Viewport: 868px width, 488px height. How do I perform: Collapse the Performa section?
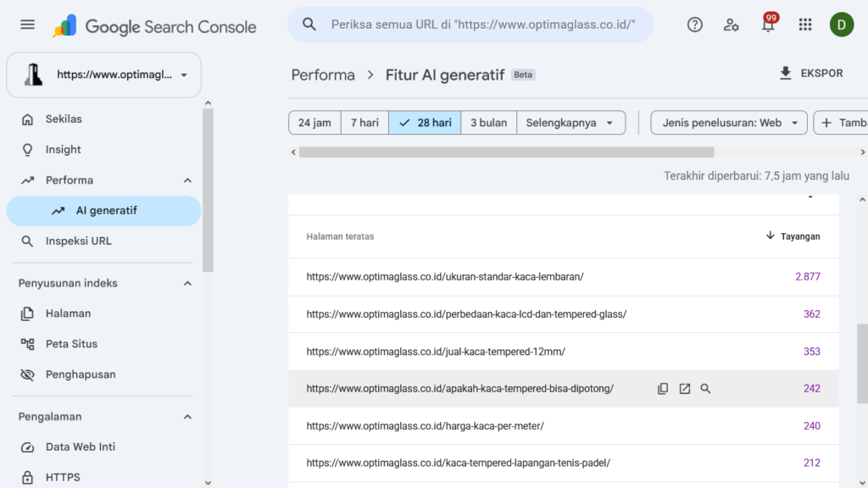pyautogui.click(x=187, y=180)
